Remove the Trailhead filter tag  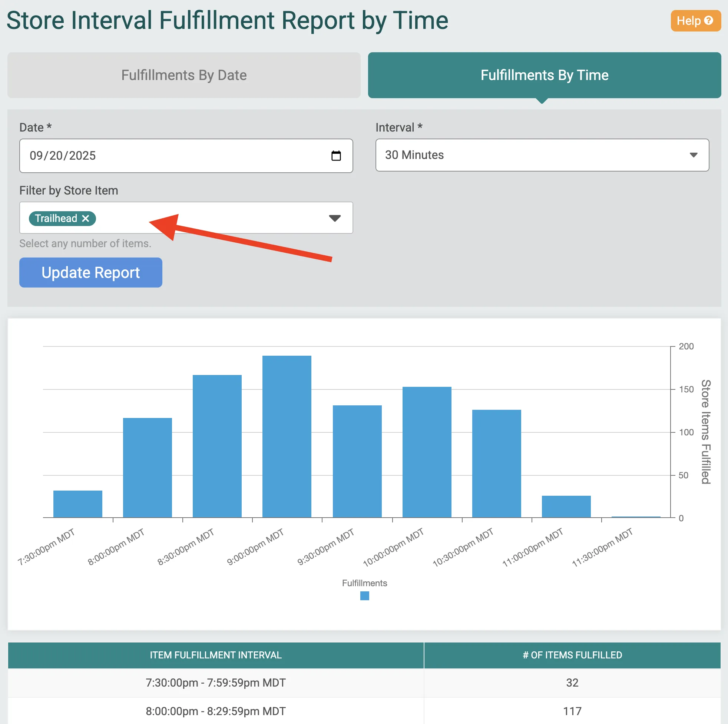[x=86, y=219]
